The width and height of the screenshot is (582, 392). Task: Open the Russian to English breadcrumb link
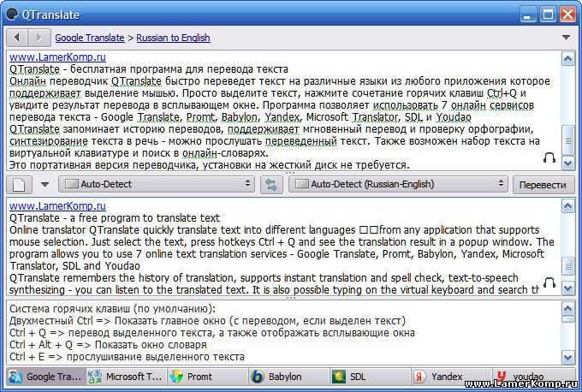173,38
